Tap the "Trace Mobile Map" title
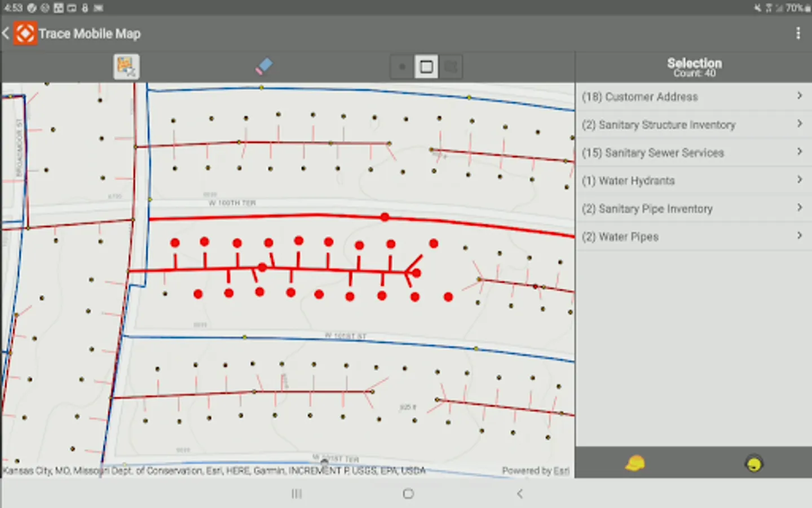The width and height of the screenshot is (812, 508). coord(90,34)
